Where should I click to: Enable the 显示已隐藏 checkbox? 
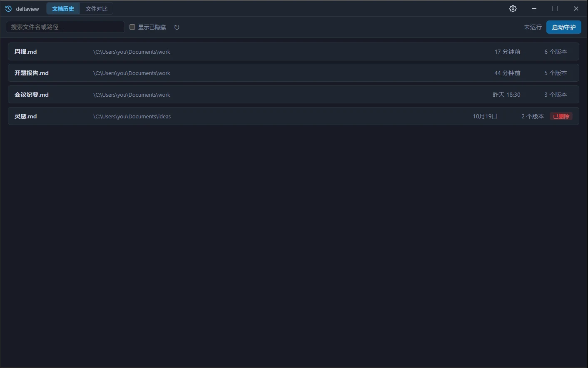point(132,27)
